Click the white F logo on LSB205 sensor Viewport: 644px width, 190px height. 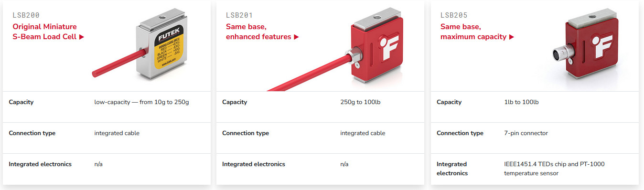pyautogui.click(x=600, y=48)
